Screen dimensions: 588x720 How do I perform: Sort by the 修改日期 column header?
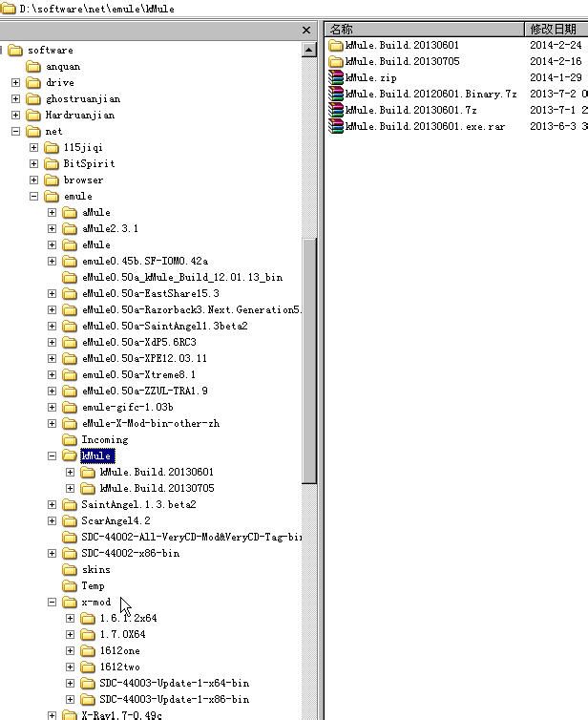[x=556, y=30]
